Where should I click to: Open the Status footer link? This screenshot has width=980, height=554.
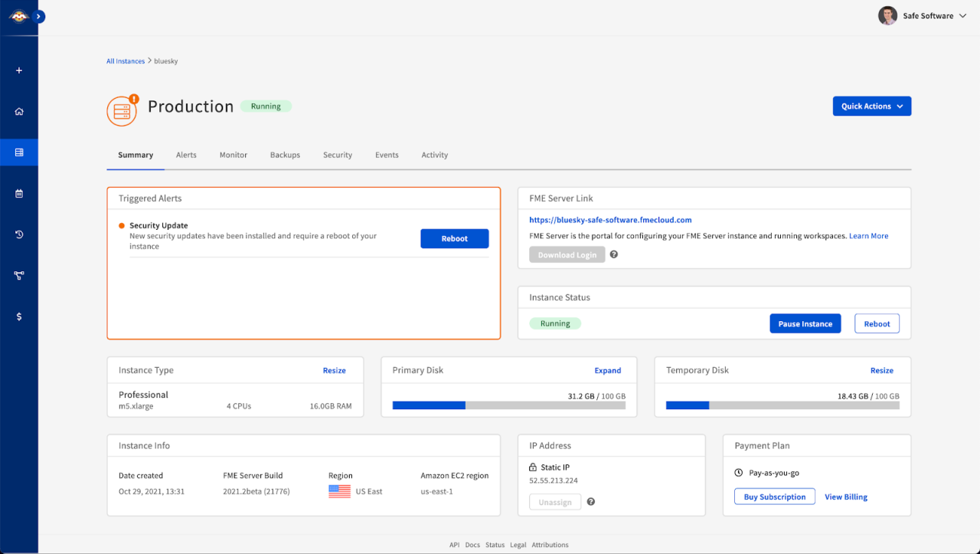pyautogui.click(x=495, y=545)
